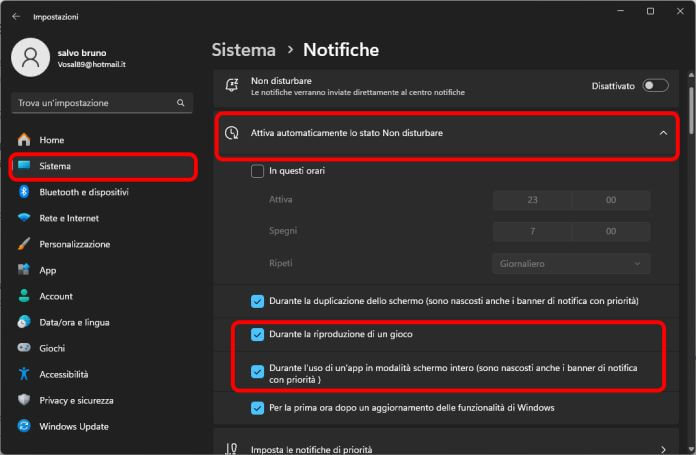This screenshot has height=455, width=696.
Task: Open the Windows Update page
Action: point(103,427)
